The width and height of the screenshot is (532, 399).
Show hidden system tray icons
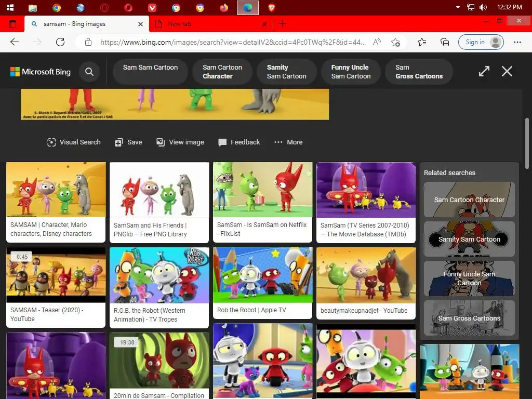(458, 7)
